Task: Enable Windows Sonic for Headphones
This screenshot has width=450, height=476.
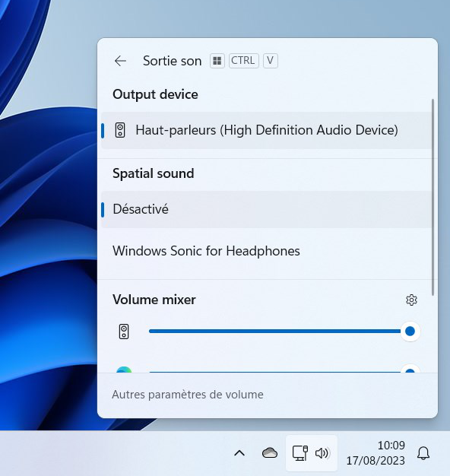Action: click(x=267, y=251)
